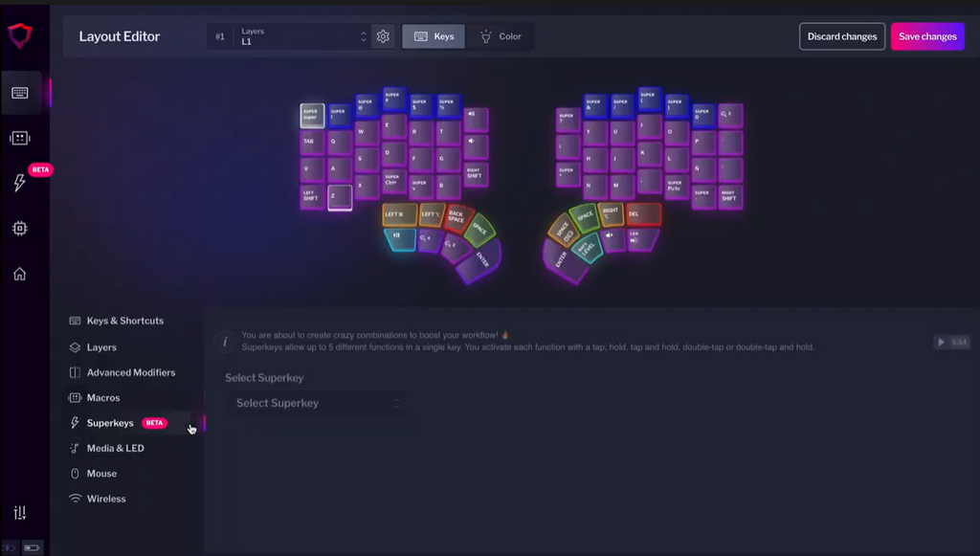Switch to the Keys editing mode
The height and width of the screenshot is (556, 980).
[434, 37]
